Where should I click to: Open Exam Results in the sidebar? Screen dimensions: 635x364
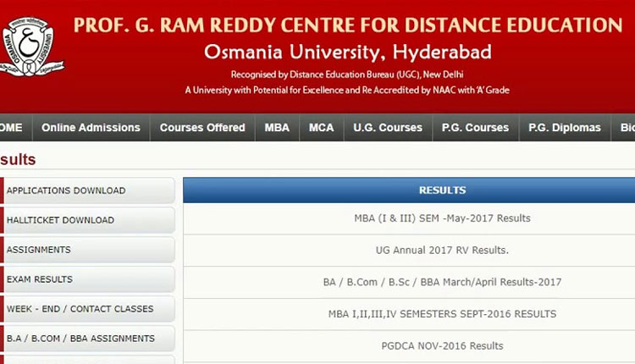(87, 279)
